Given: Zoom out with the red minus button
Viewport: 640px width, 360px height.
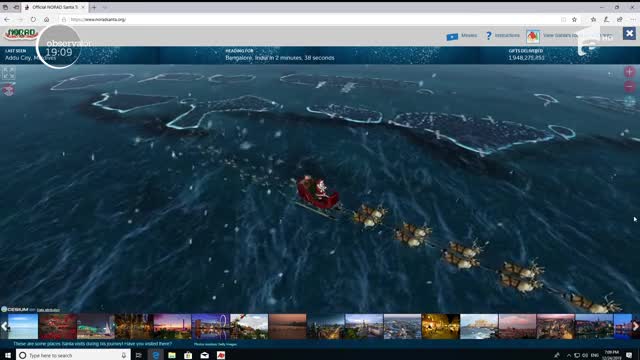Looking at the screenshot, I should tap(629, 86).
